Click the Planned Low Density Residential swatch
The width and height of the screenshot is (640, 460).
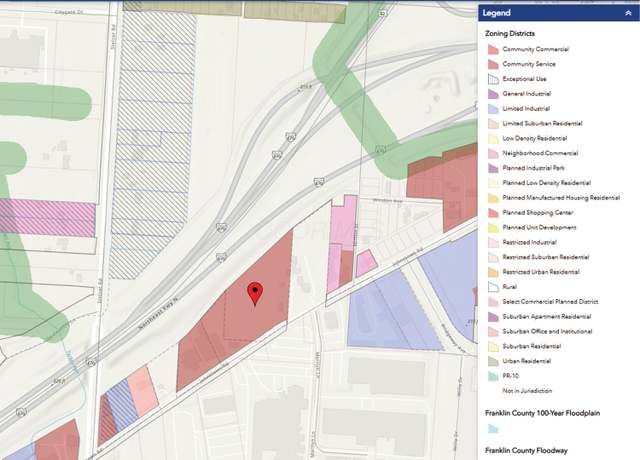[x=493, y=183]
